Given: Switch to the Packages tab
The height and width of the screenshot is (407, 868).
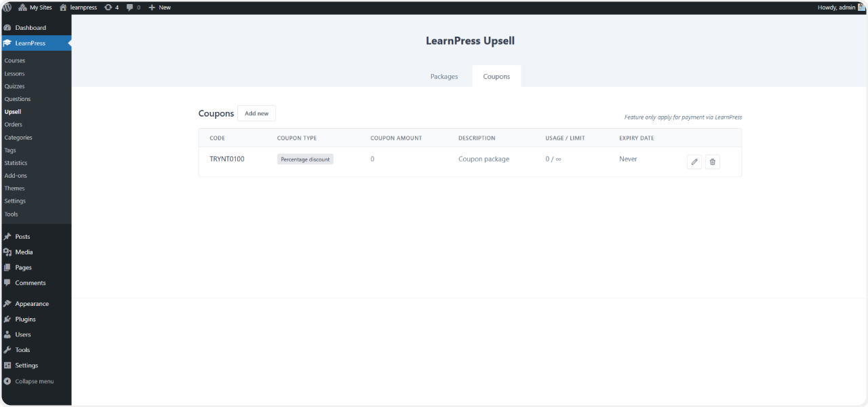Looking at the screenshot, I should [443, 76].
